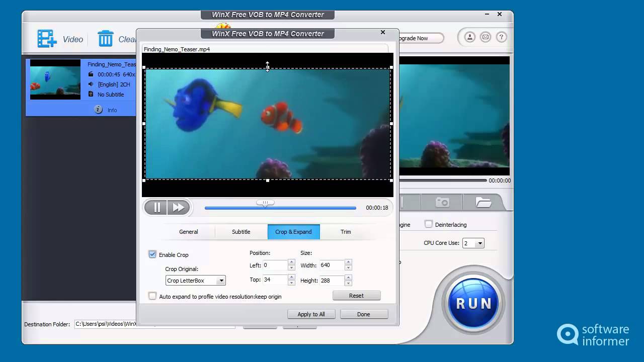Click the Finding_Nemo_Teaser.mp4 filename label
The image size is (644, 362).
(177, 49)
